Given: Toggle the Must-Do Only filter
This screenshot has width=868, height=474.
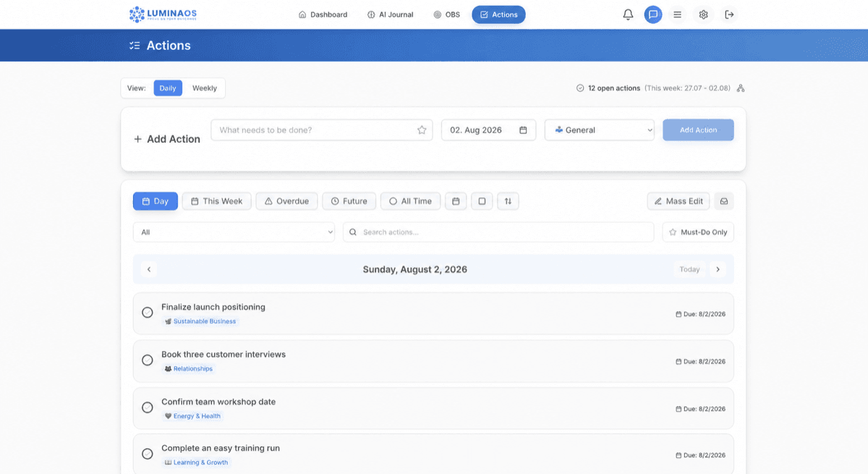Looking at the screenshot, I should click(698, 232).
